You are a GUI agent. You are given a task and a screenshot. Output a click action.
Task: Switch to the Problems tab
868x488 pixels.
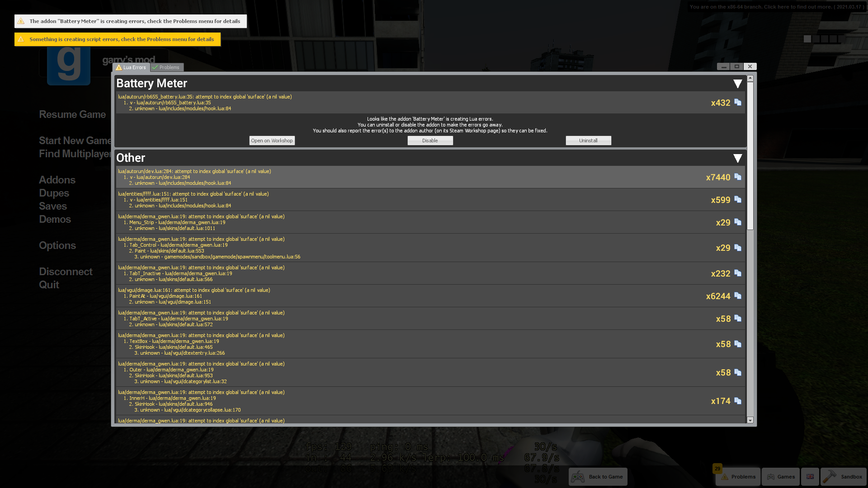click(168, 66)
